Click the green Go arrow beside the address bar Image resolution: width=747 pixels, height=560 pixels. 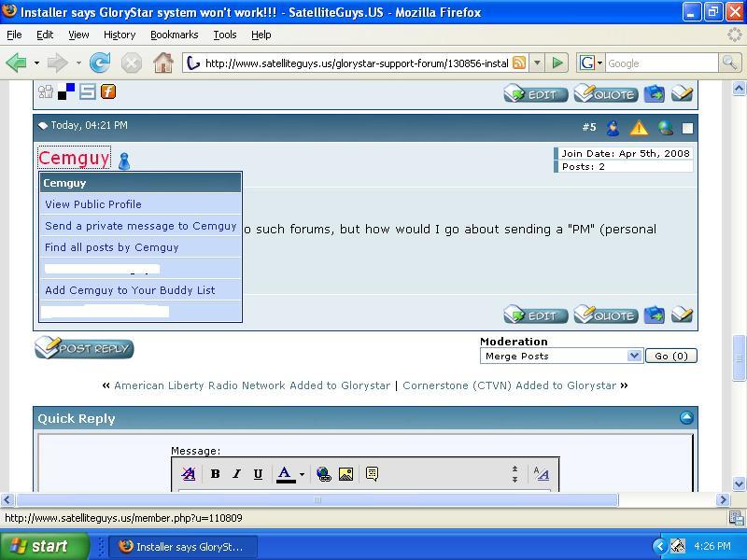point(557,63)
